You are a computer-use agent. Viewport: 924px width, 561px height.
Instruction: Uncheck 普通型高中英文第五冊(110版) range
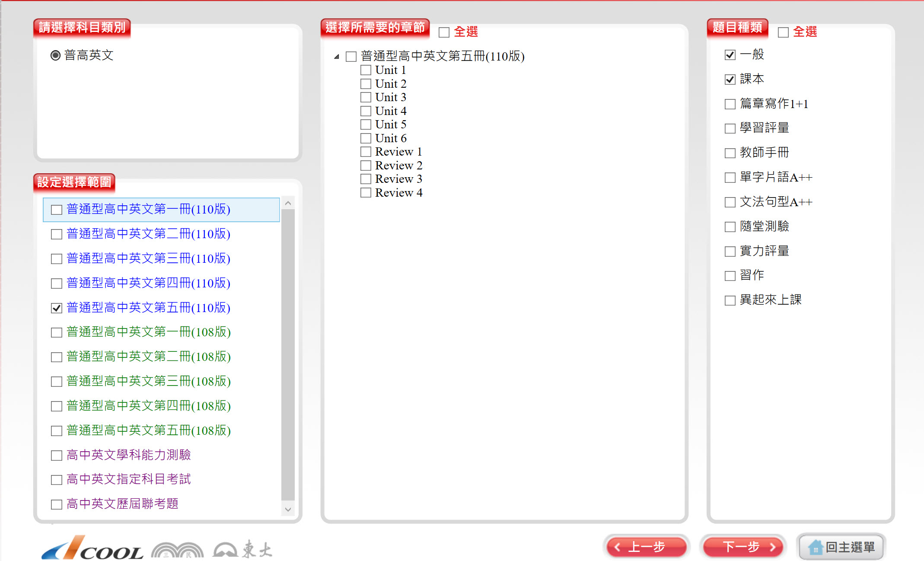[x=57, y=308]
